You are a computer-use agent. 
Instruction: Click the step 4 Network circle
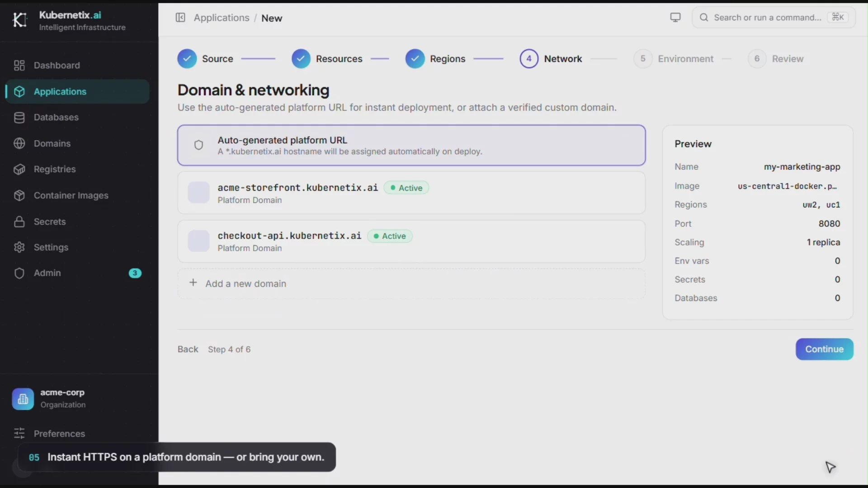click(529, 59)
